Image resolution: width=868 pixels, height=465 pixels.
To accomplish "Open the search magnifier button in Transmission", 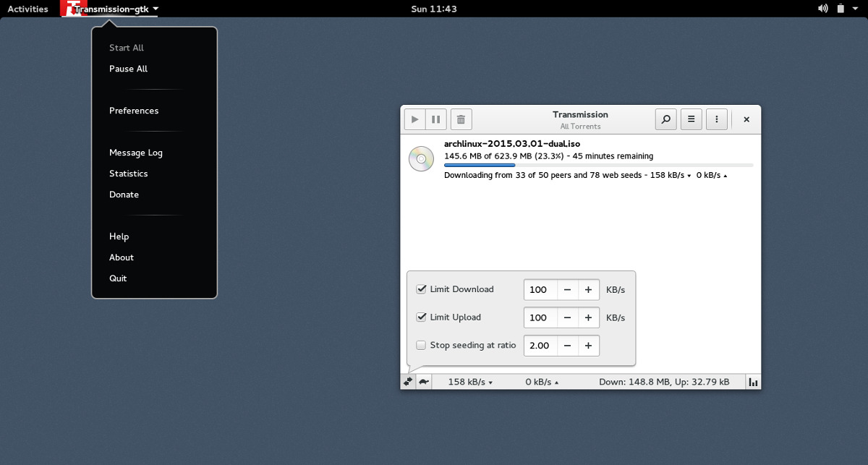I will [x=666, y=119].
